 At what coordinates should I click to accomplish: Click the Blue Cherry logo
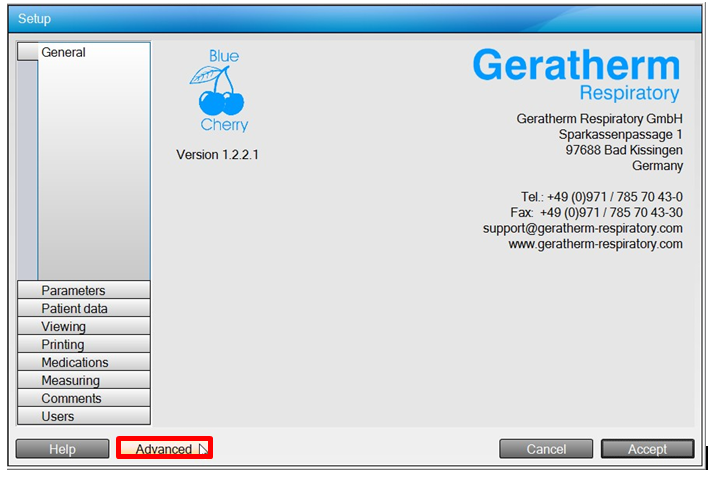tap(219, 90)
